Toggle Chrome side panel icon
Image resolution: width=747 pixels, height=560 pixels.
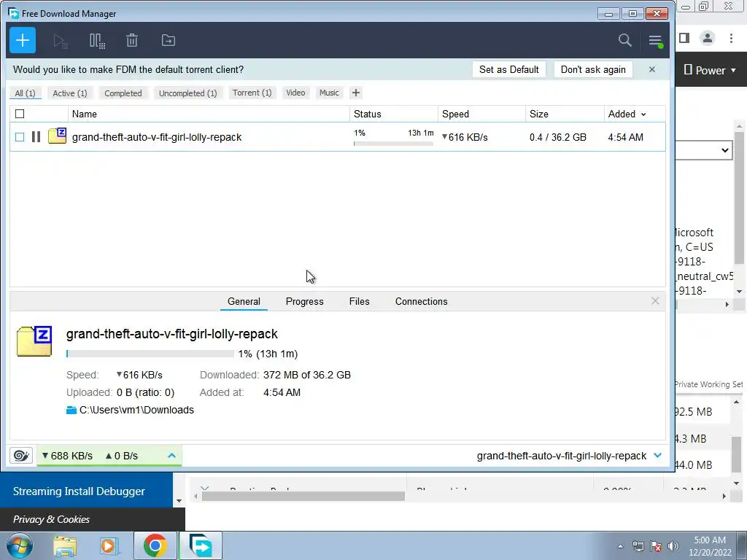684,38
